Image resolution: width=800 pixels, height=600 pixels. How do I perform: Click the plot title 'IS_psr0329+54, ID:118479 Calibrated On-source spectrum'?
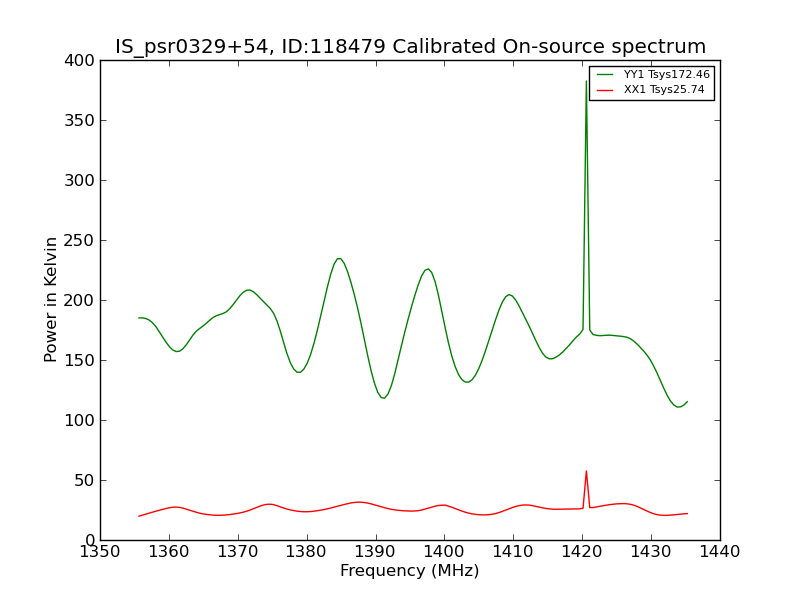pos(410,46)
